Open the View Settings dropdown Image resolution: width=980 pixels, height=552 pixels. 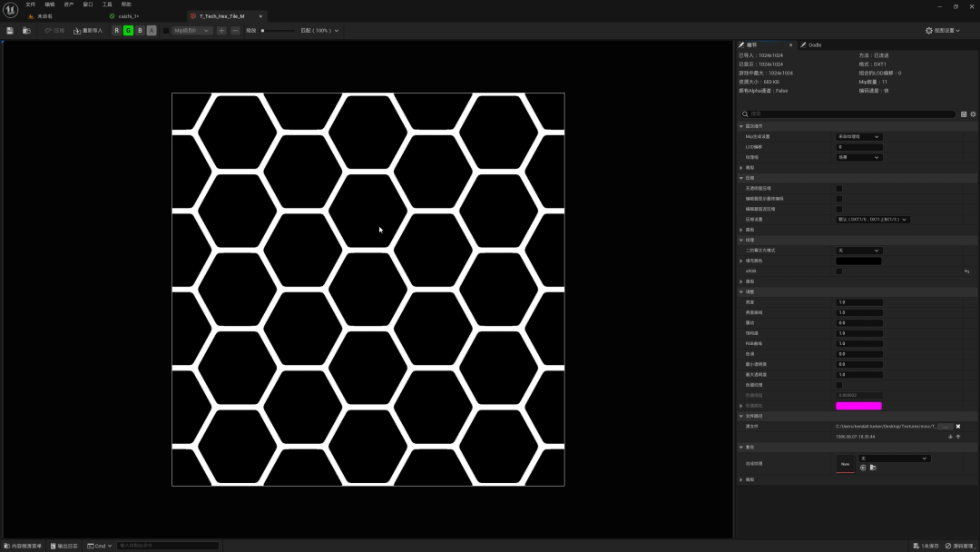pyautogui.click(x=943, y=30)
